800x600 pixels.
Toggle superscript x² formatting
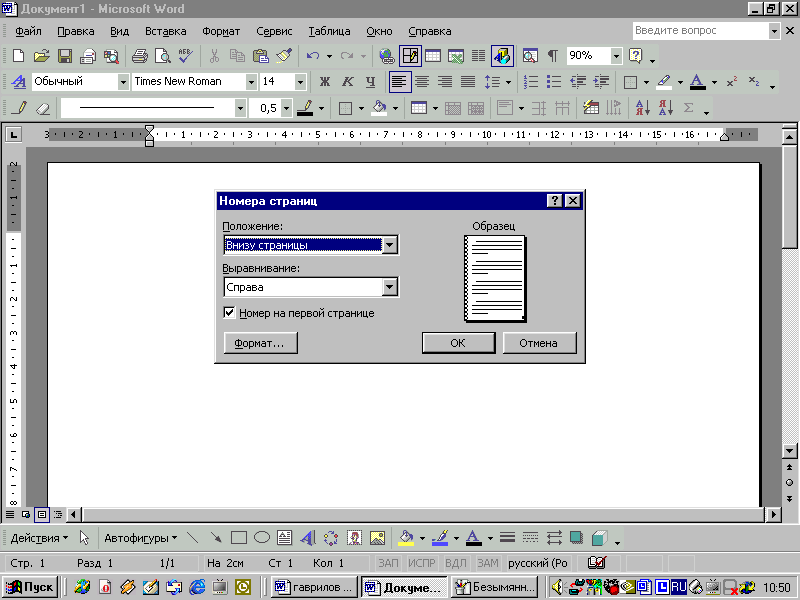click(732, 82)
